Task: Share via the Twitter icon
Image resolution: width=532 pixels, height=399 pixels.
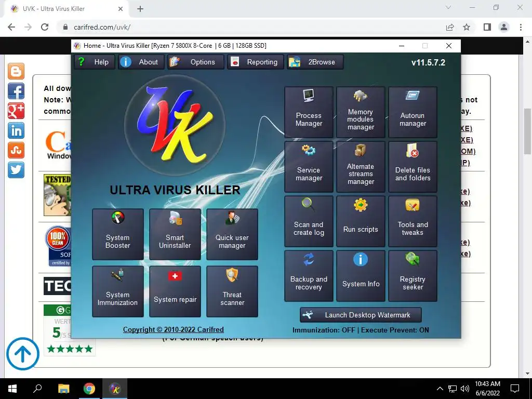Action: pyautogui.click(x=16, y=170)
